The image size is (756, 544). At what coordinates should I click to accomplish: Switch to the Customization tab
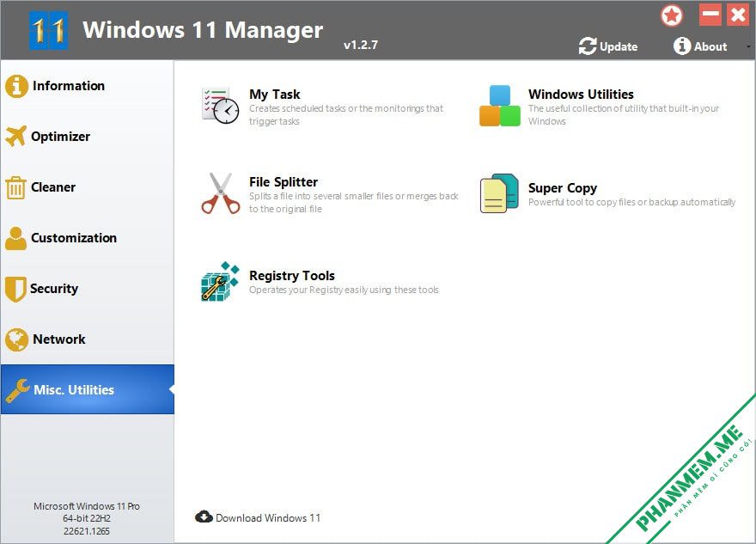coord(88,238)
